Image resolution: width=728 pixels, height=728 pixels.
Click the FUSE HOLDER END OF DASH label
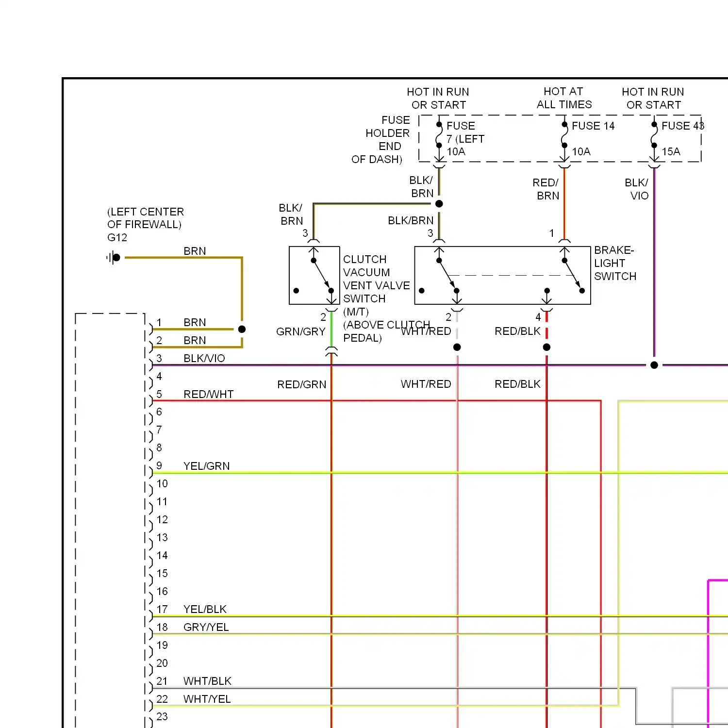[x=381, y=139]
